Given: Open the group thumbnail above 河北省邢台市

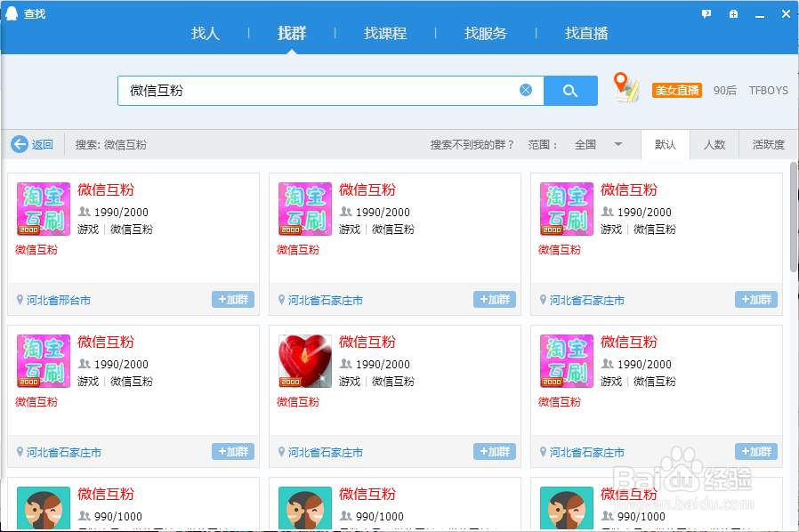Looking at the screenshot, I should [x=44, y=209].
